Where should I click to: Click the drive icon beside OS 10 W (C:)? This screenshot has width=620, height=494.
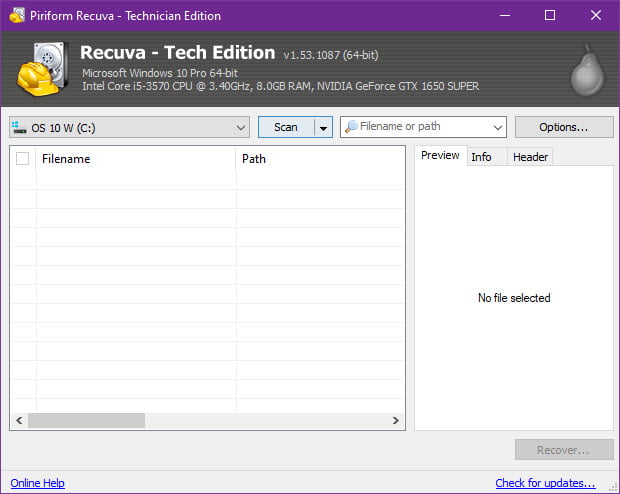point(19,127)
